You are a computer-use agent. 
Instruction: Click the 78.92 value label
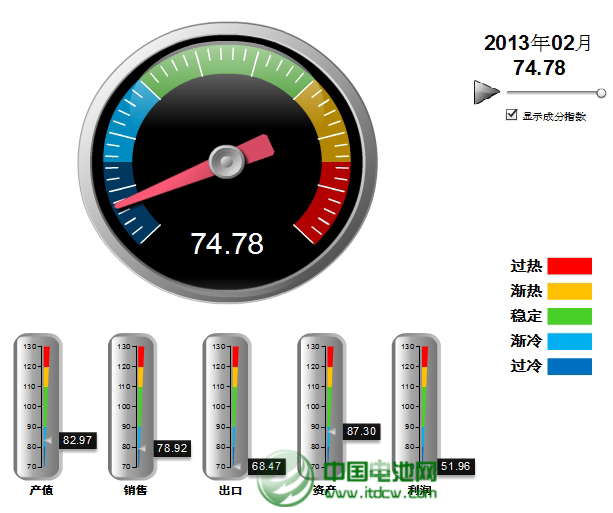coord(172,448)
